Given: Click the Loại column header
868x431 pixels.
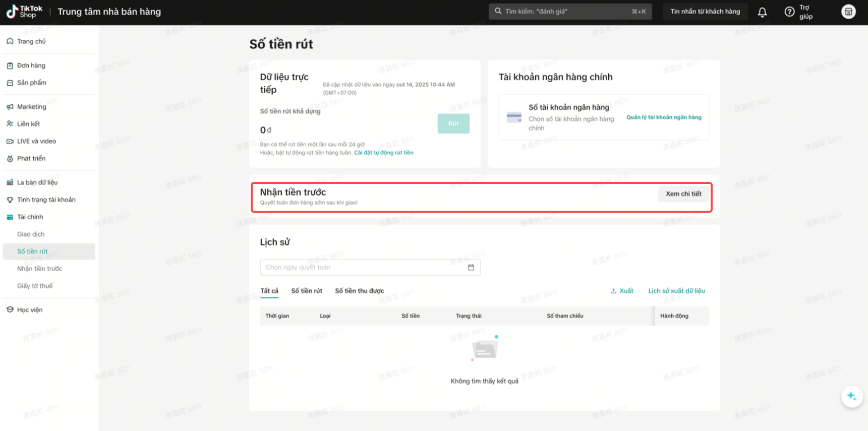Looking at the screenshot, I should (x=325, y=316).
